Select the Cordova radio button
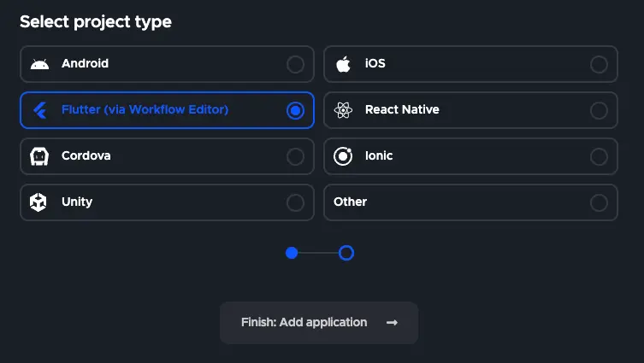The image size is (644, 363). coord(295,156)
